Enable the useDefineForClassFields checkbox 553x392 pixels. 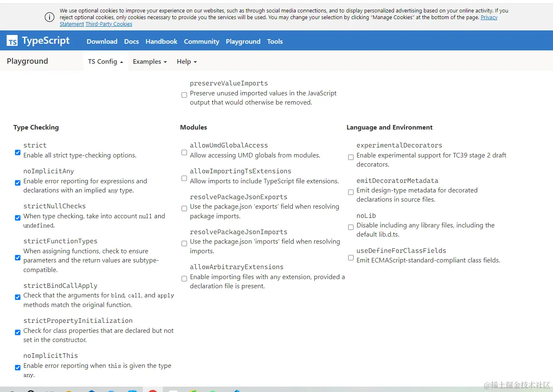point(351,258)
